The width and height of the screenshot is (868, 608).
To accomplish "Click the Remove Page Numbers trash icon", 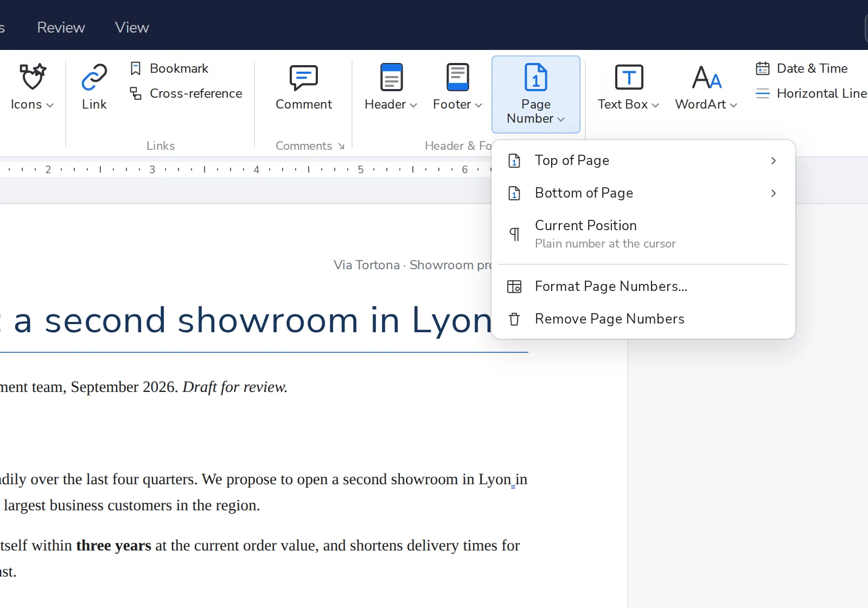I will click(x=514, y=319).
